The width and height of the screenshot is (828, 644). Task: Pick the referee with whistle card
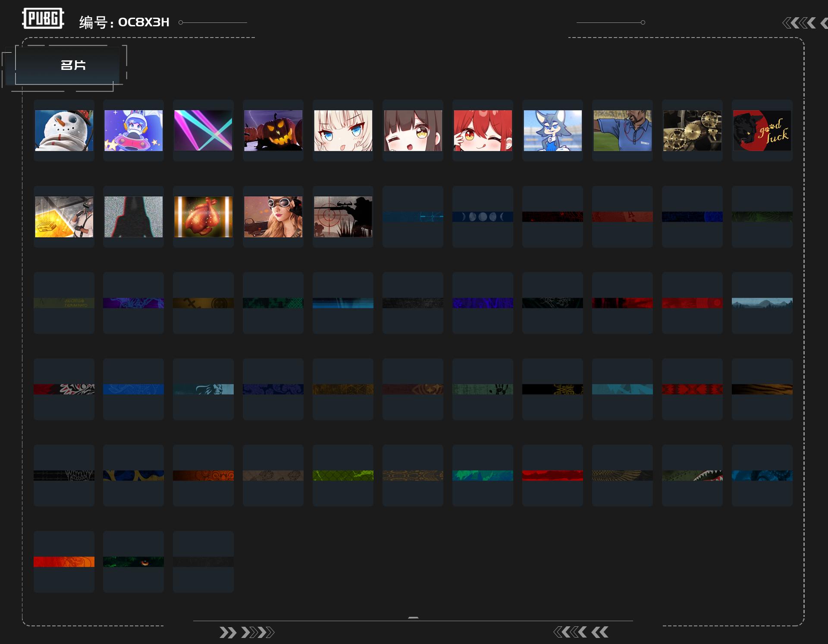tap(622, 130)
